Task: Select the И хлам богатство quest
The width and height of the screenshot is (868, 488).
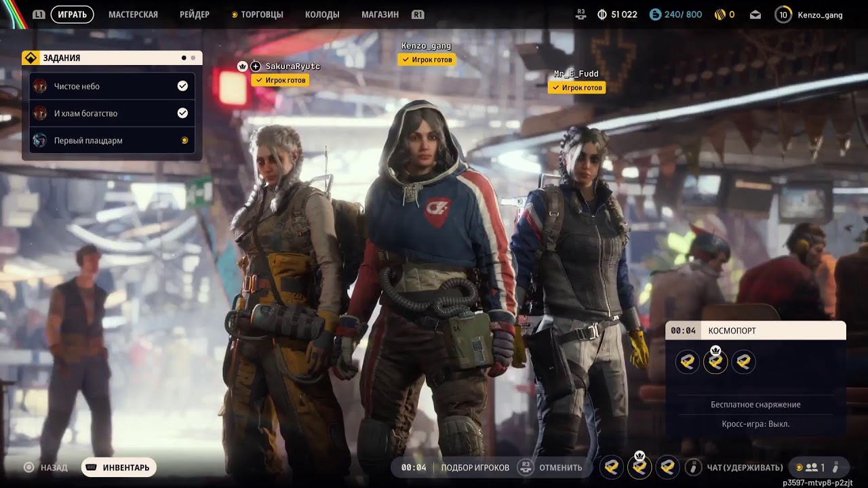Action: click(x=112, y=113)
